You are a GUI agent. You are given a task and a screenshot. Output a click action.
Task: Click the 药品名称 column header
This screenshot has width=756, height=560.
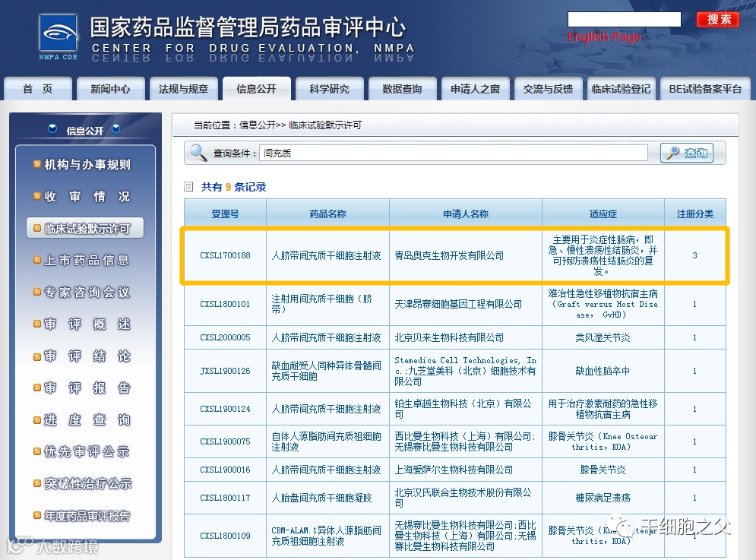[x=328, y=214]
